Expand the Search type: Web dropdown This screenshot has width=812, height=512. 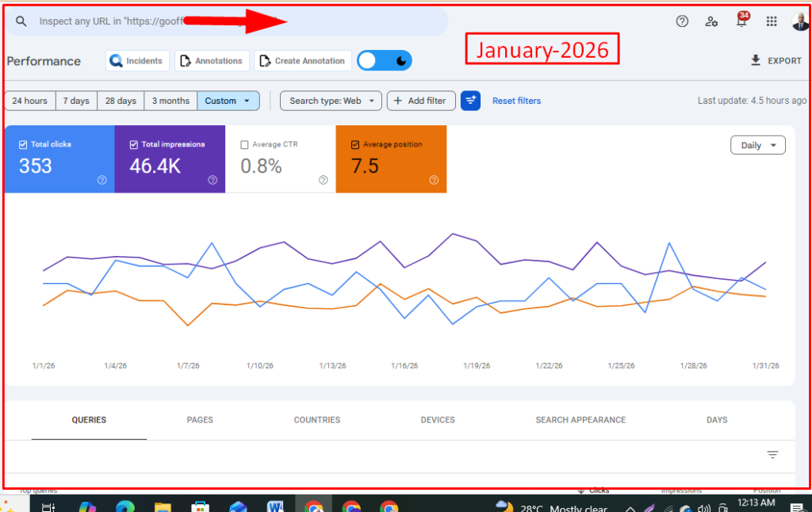click(x=331, y=101)
